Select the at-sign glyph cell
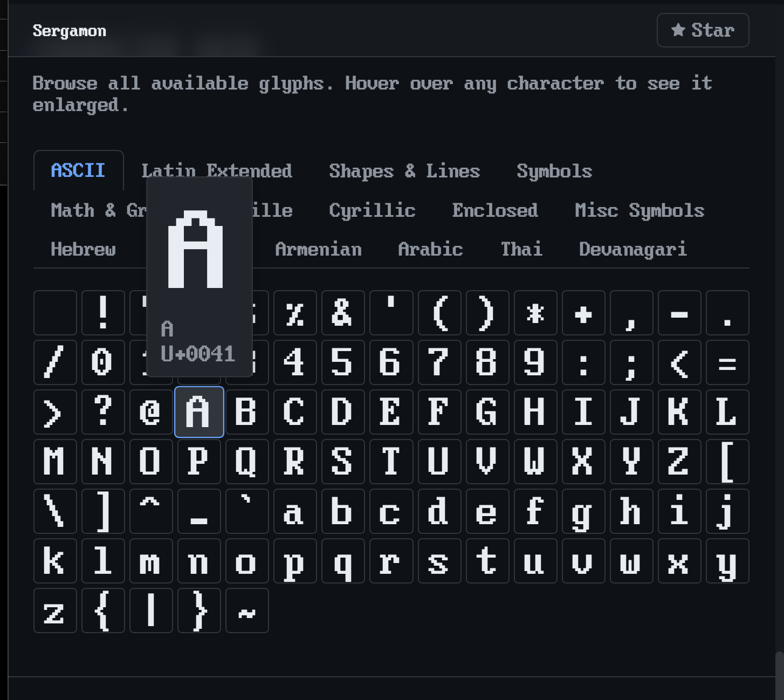Viewport: 784px width, 700px height. [151, 412]
